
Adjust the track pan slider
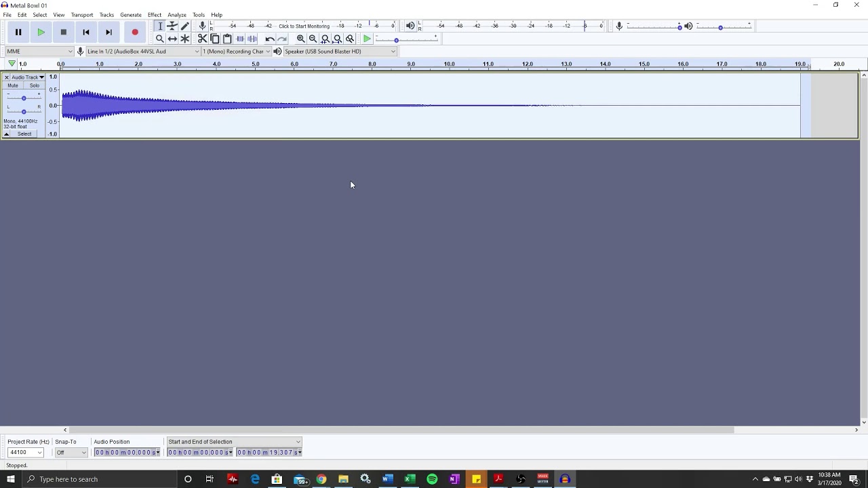click(x=23, y=111)
